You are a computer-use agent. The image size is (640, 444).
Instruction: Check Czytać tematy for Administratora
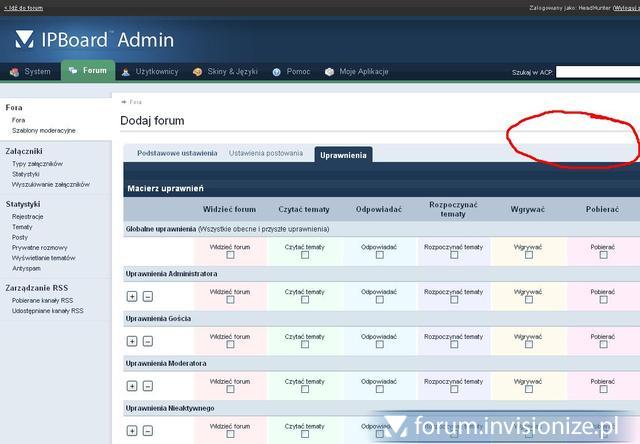[x=305, y=299]
